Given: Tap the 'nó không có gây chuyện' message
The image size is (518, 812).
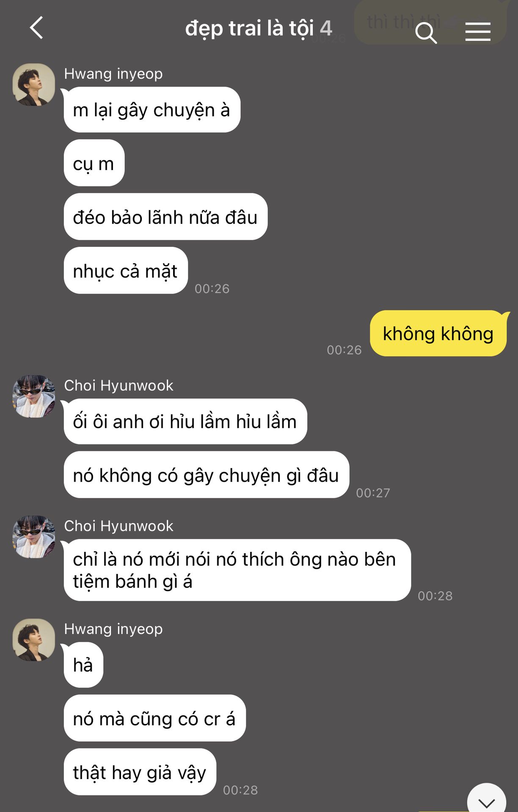Looking at the screenshot, I should (x=207, y=475).
